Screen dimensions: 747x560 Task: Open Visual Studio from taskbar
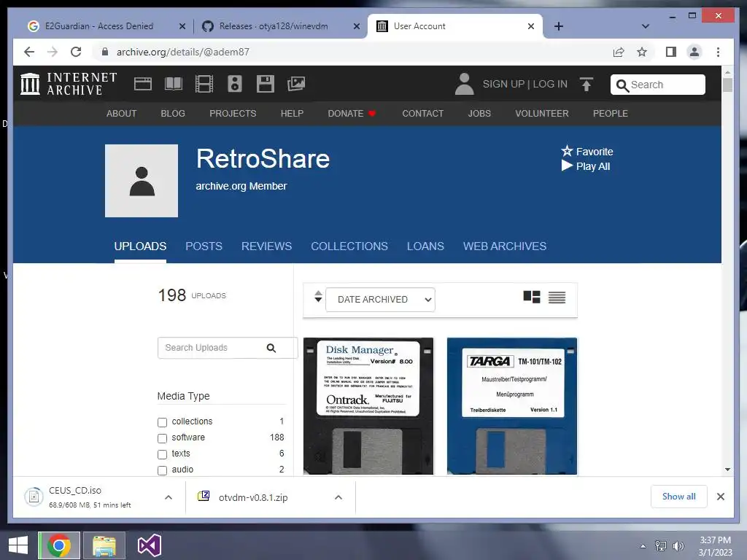point(149,545)
